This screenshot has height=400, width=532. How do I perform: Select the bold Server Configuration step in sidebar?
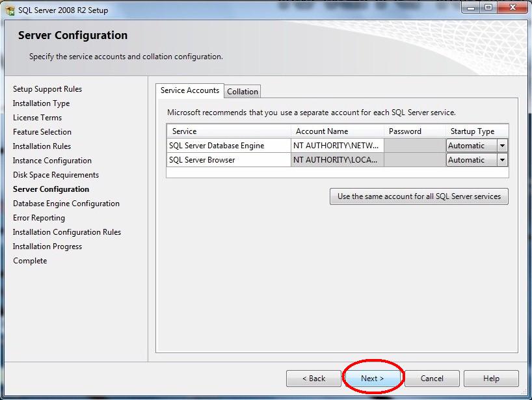click(x=51, y=189)
